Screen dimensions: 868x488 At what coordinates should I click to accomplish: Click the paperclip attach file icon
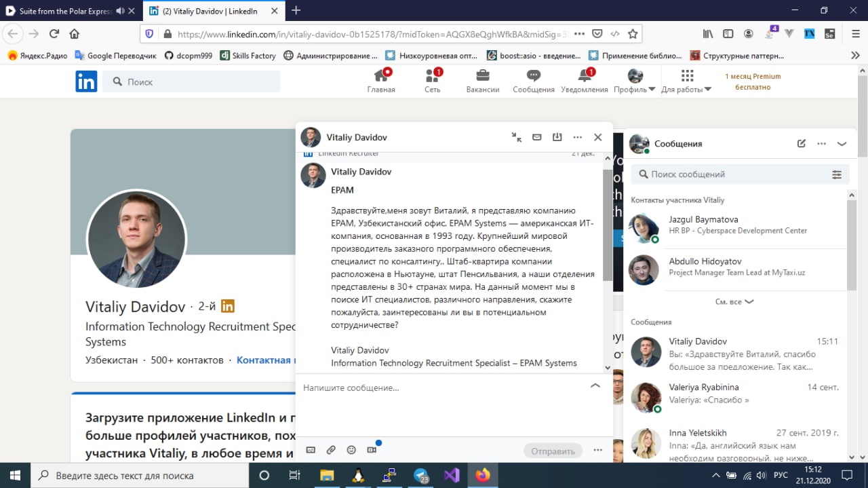pos(331,450)
